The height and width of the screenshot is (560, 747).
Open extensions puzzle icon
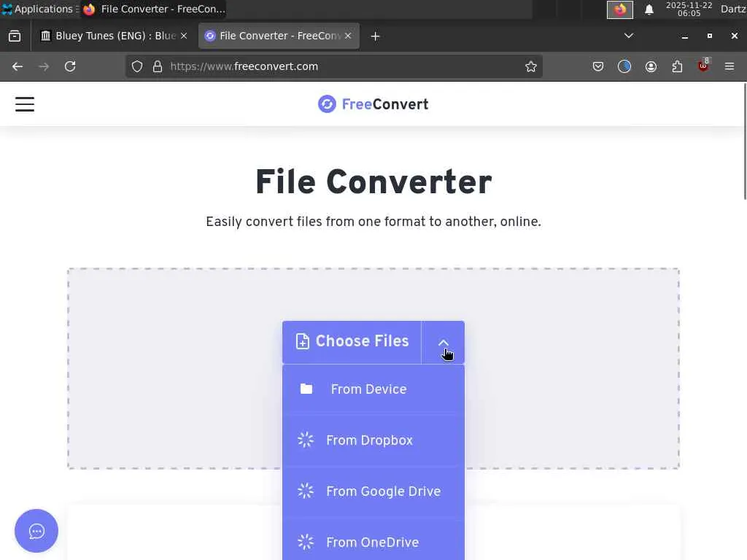677,66
